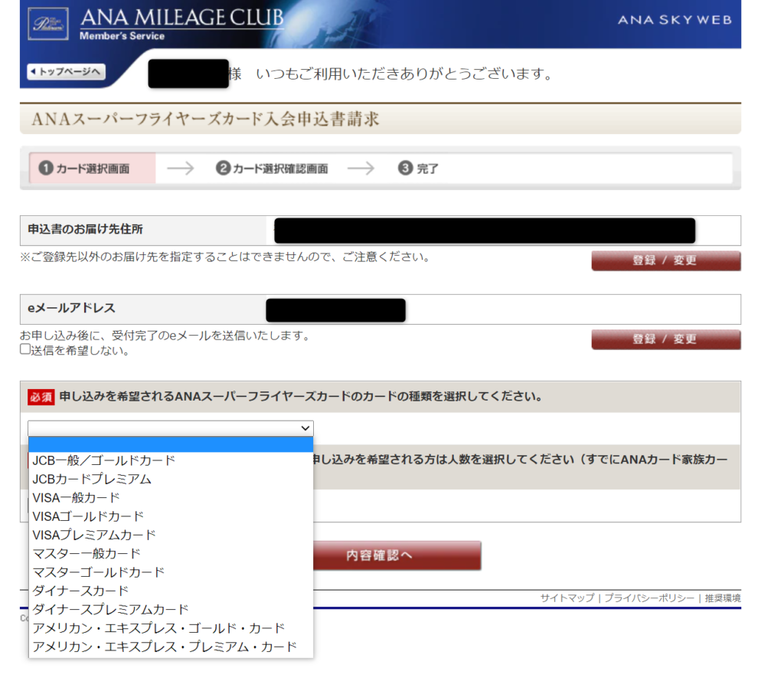Collapse the card type dropdown arrow
The height and width of the screenshot is (691, 784).
point(305,428)
